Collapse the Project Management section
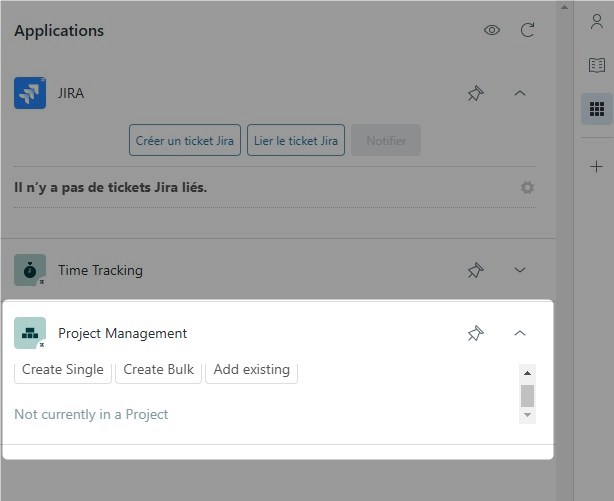 click(520, 333)
